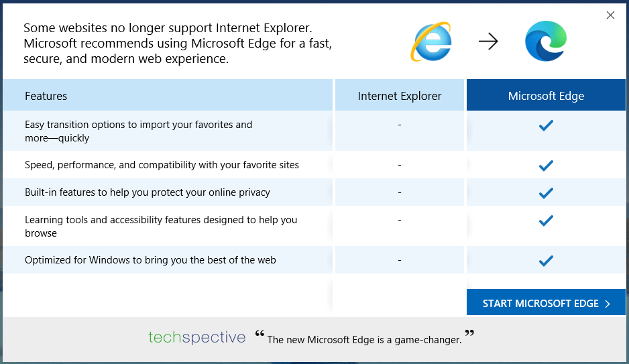629x364 pixels.
Task: Click the checkmark for learning tools row
Action: (x=546, y=221)
